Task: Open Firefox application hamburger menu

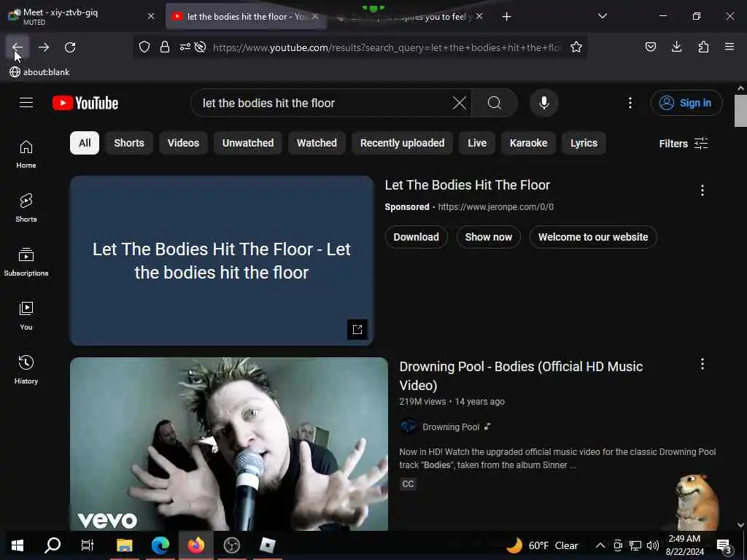Action: (729, 47)
